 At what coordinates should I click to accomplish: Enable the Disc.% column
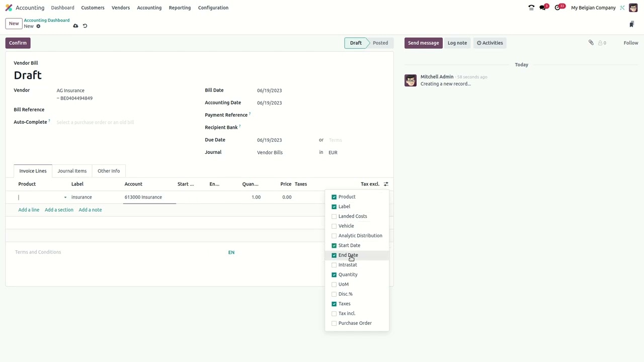point(334,294)
